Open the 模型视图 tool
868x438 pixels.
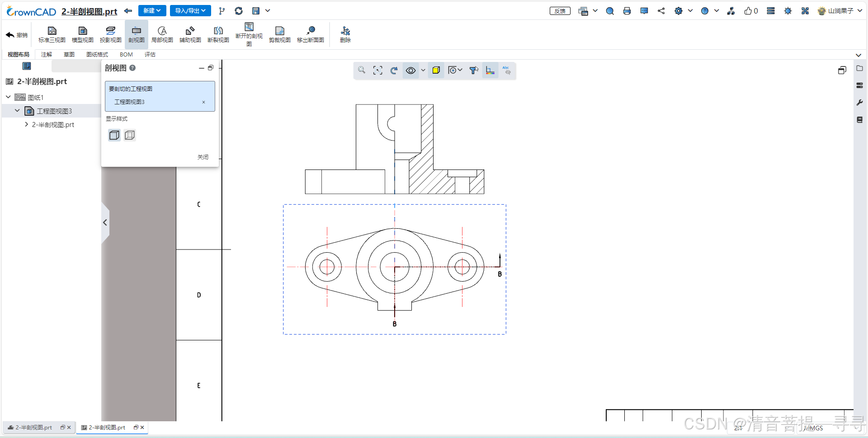pyautogui.click(x=83, y=34)
